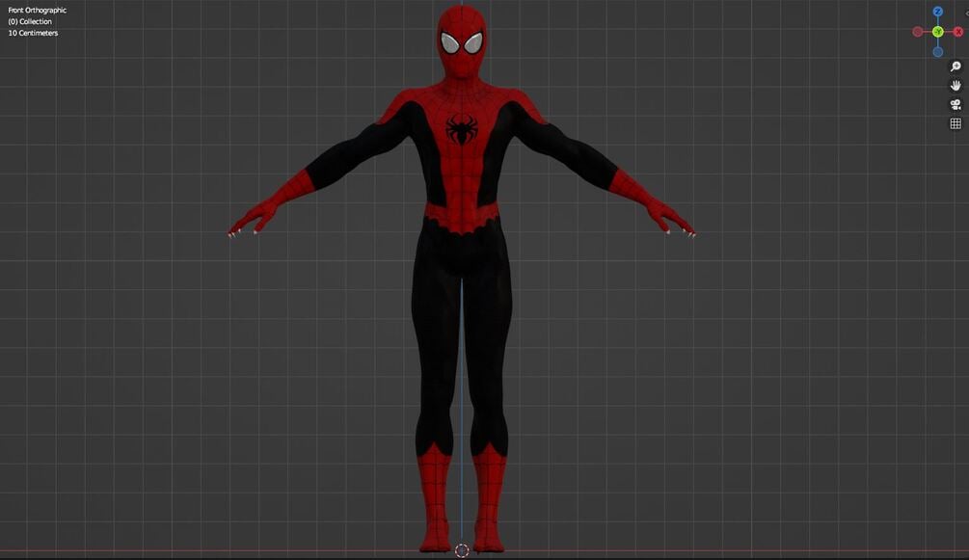969x560 pixels.
Task: Click the green -Y axis at gizmo center
Action: tap(937, 32)
